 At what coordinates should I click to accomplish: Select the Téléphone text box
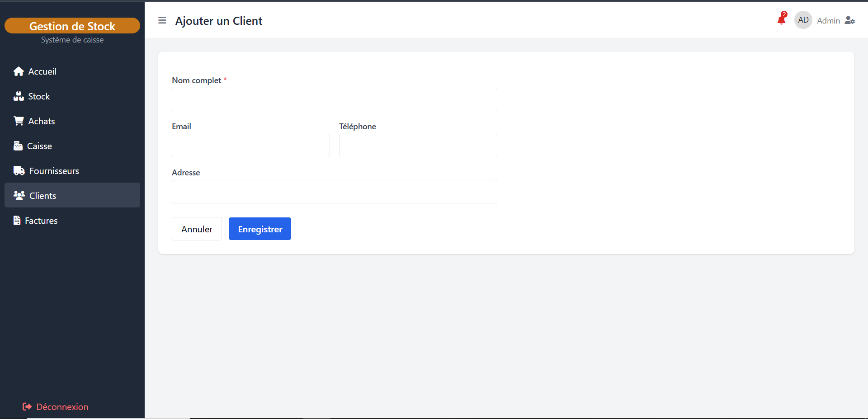418,146
